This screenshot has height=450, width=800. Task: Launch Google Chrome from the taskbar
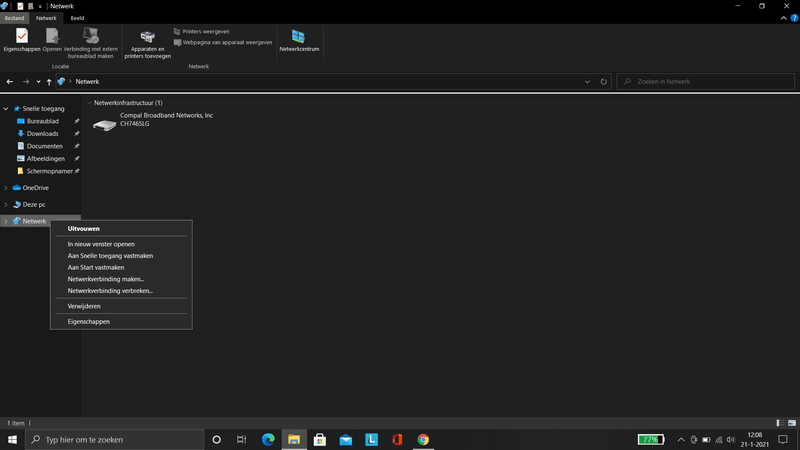pos(423,439)
